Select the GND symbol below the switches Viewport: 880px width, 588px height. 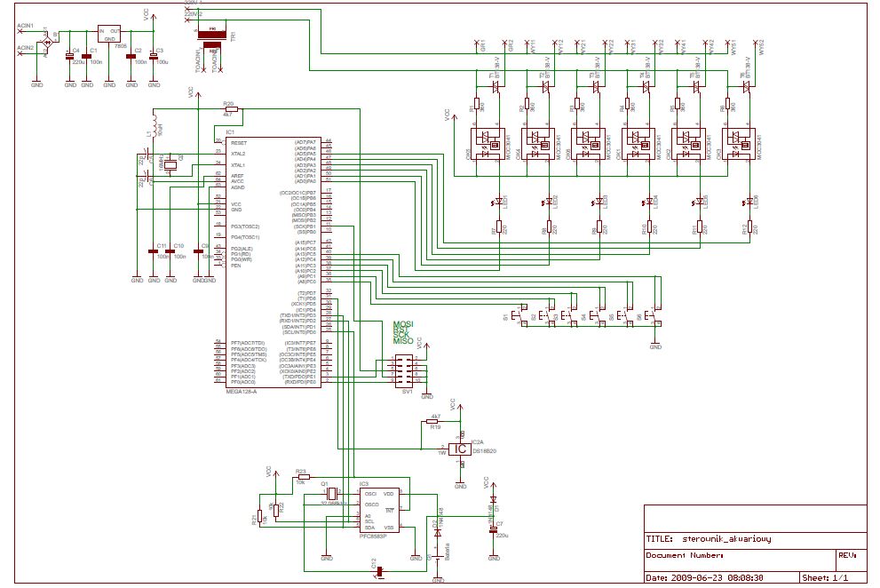pyautogui.click(x=655, y=345)
